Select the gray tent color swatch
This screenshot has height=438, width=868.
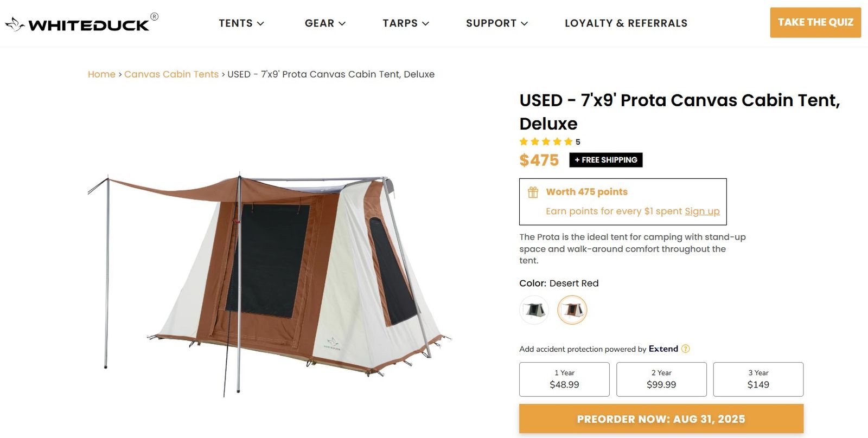(x=534, y=310)
